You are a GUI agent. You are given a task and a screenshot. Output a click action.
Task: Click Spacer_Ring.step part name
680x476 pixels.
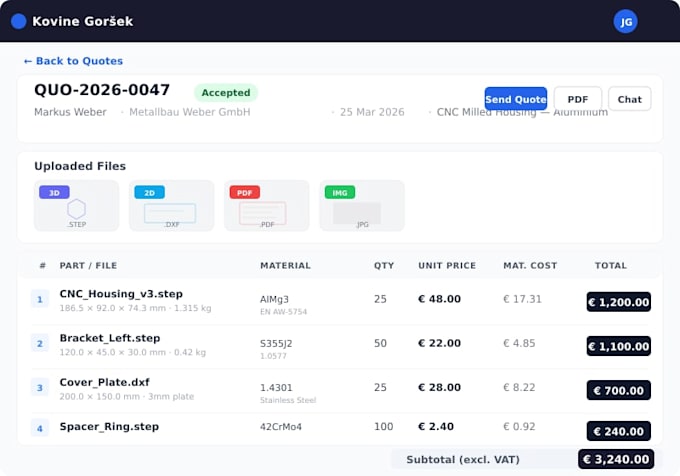tap(109, 427)
